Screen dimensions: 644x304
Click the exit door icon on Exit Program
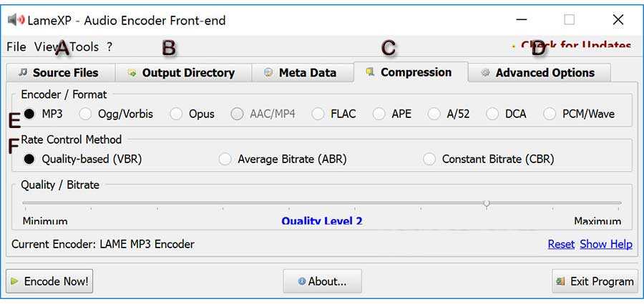[560, 281]
